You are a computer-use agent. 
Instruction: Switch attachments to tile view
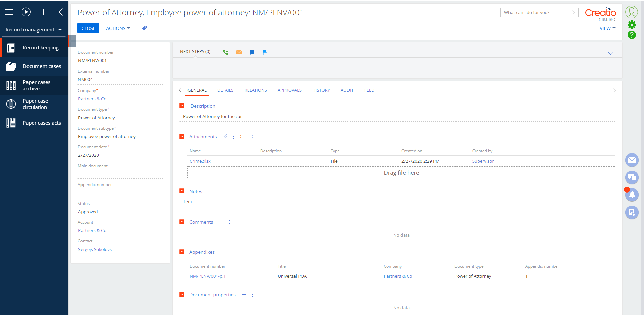tap(251, 137)
